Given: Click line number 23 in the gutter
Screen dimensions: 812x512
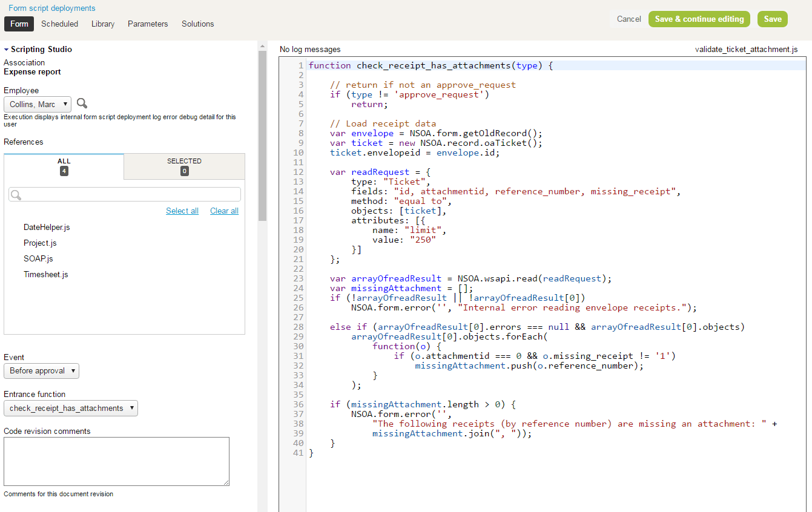Looking at the screenshot, I should tap(298, 278).
